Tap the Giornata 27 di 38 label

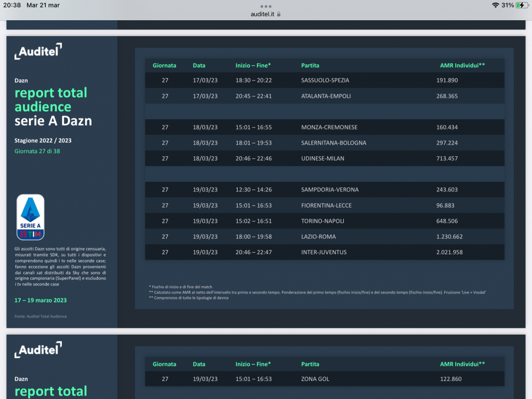pyautogui.click(x=37, y=151)
